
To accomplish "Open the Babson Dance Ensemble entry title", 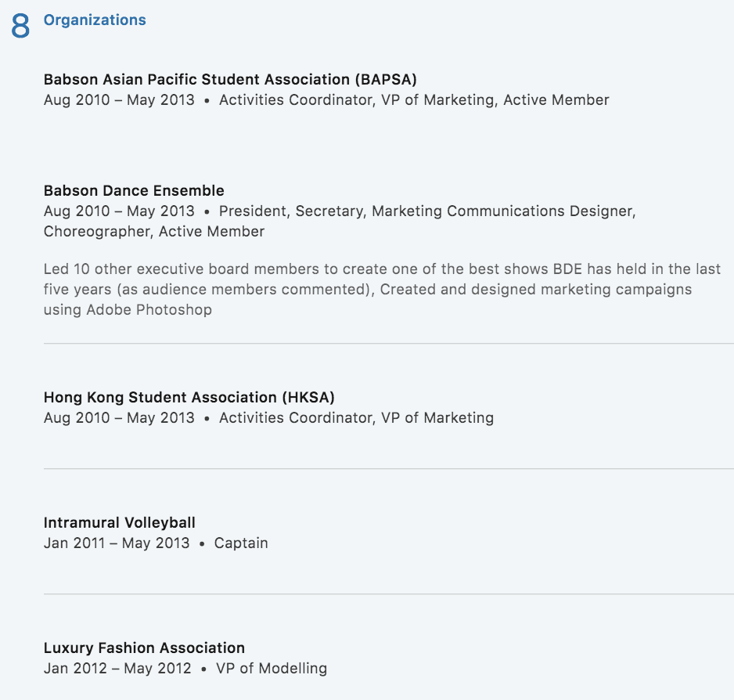I will (134, 191).
